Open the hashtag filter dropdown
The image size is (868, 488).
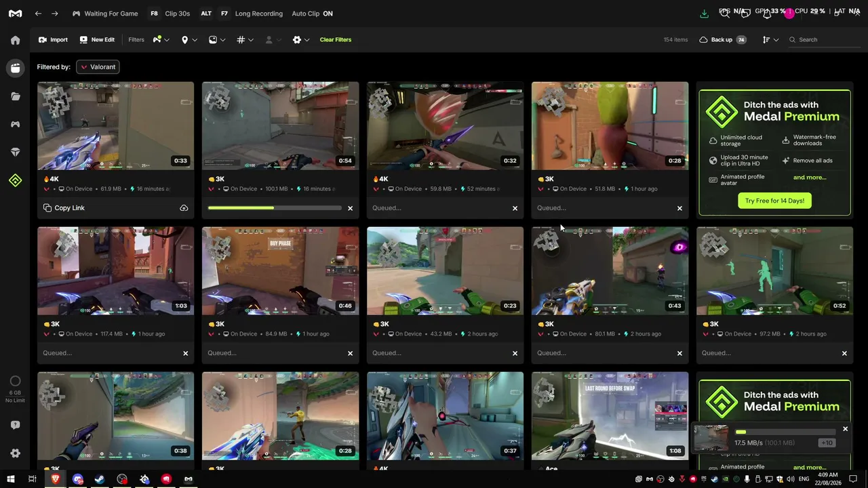click(x=245, y=40)
